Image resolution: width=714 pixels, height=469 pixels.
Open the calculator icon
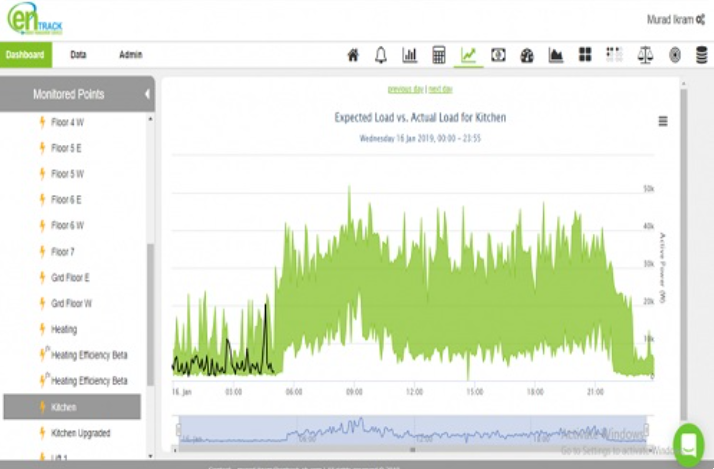pyautogui.click(x=439, y=55)
